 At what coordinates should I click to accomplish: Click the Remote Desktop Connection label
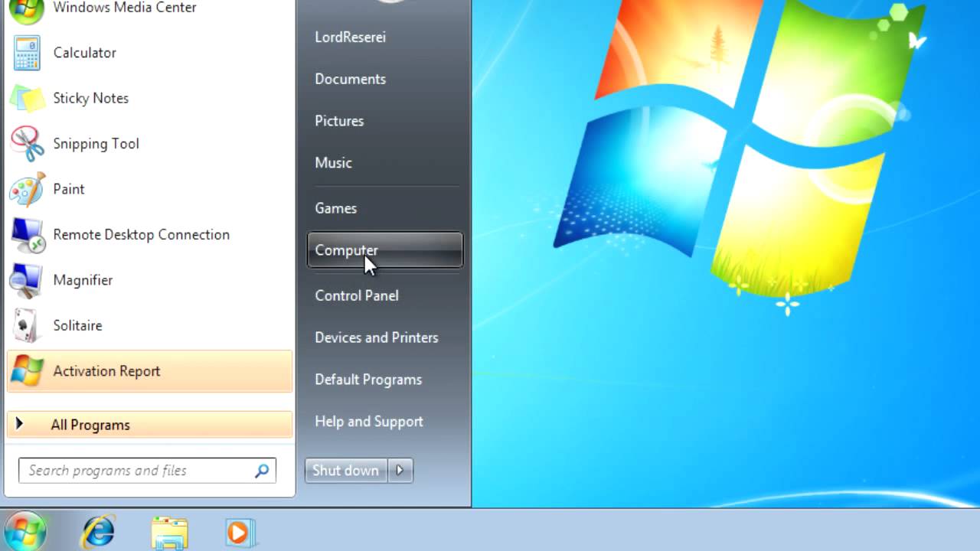click(x=141, y=235)
